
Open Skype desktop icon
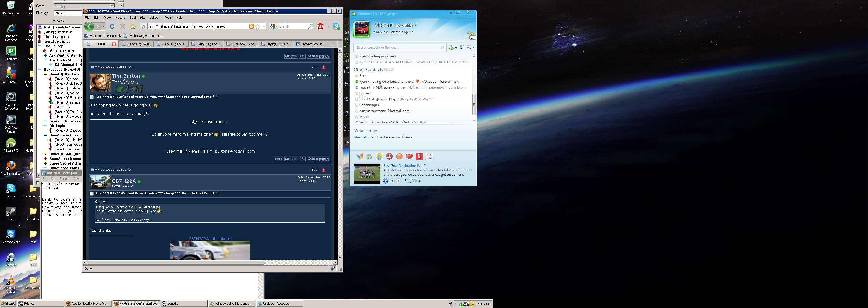tap(11, 191)
